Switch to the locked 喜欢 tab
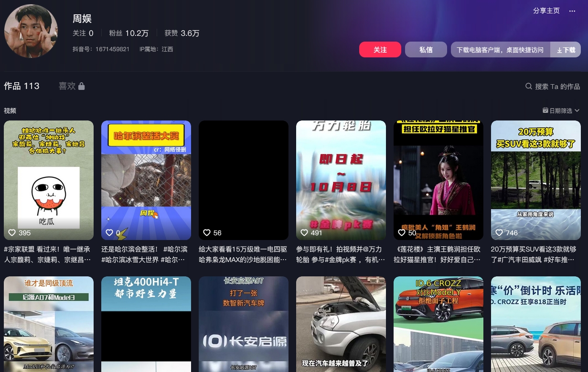 tap(72, 86)
